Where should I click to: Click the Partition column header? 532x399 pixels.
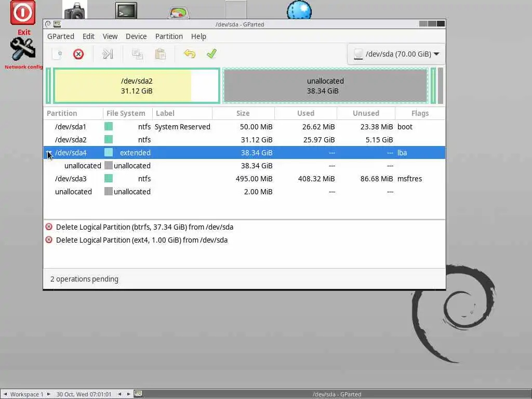click(x=73, y=113)
